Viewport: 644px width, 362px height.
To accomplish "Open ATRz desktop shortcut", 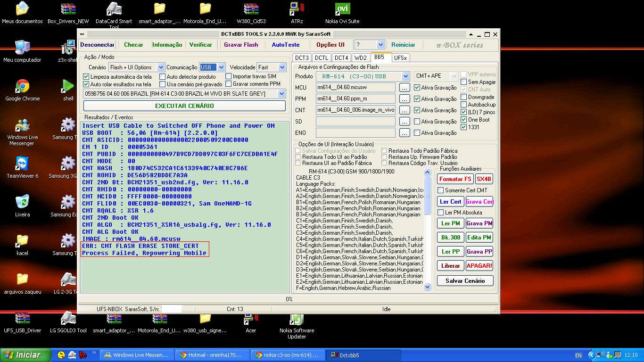I will [x=297, y=13].
